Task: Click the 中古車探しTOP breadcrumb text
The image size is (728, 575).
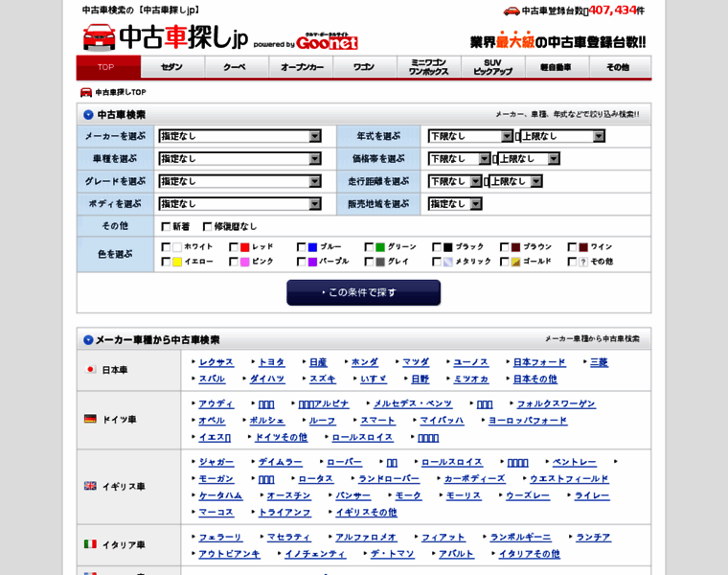Action: [x=121, y=92]
